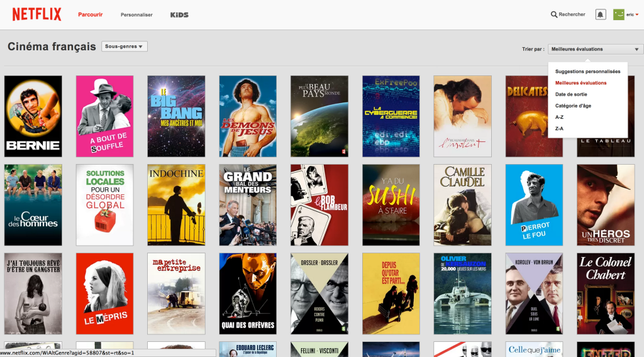
Task: Sort by Date de sortie
Action: [x=571, y=94]
